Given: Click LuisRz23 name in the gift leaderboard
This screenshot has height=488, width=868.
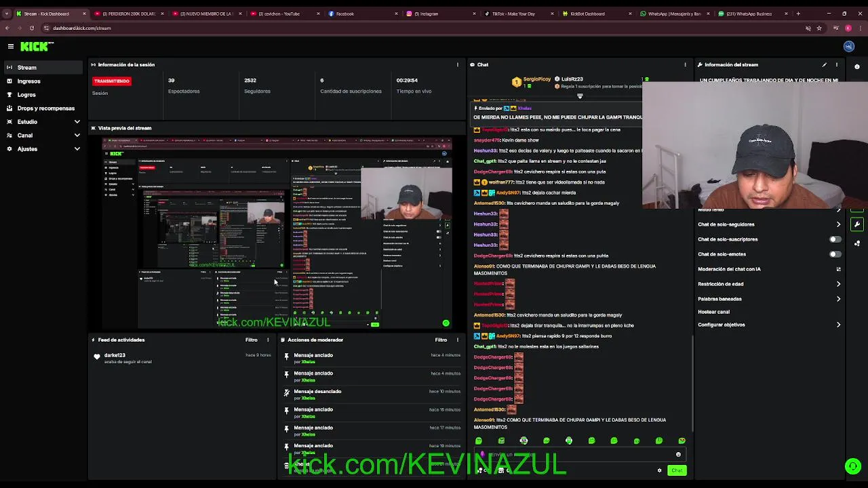Looking at the screenshot, I should click(572, 79).
